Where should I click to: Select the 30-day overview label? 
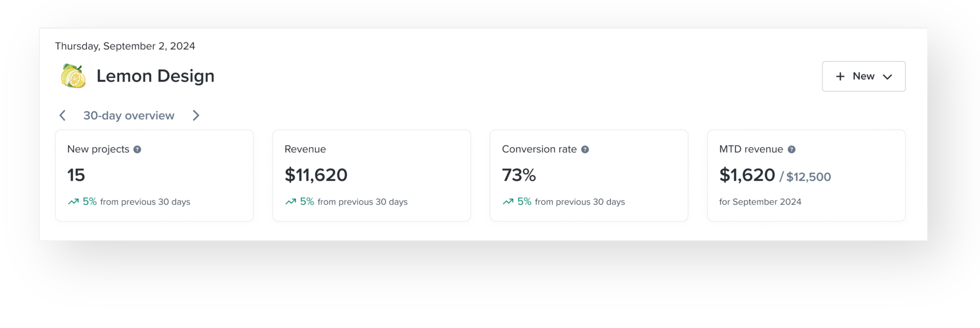pos(129,115)
